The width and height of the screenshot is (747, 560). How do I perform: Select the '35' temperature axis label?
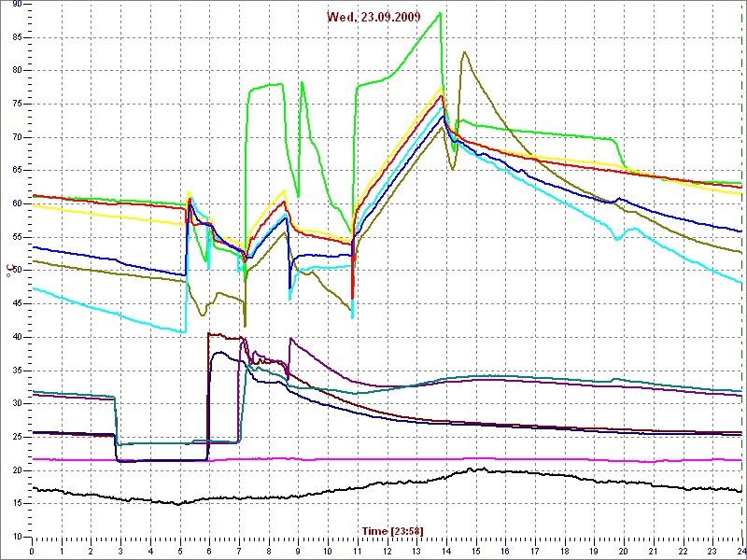tap(18, 371)
